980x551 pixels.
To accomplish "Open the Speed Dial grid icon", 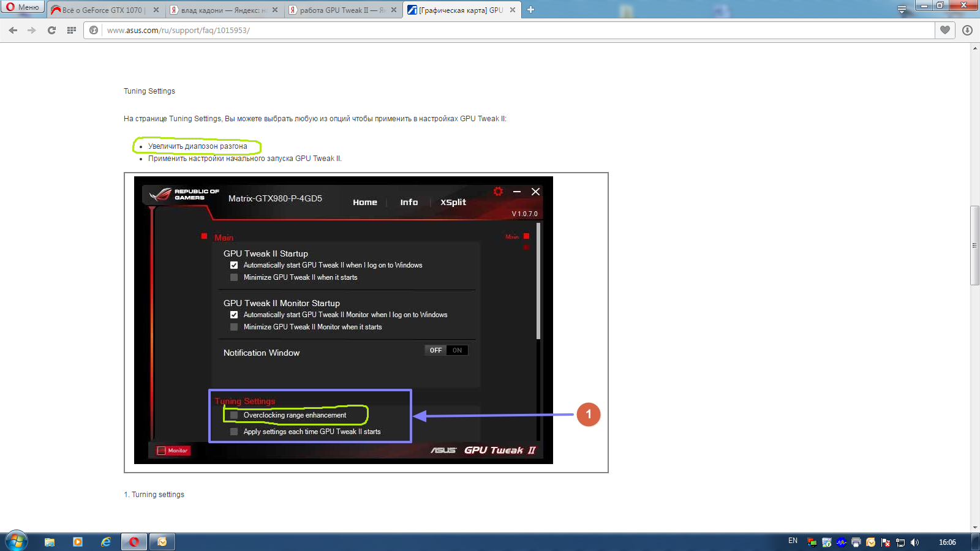I will coord(72,30).
